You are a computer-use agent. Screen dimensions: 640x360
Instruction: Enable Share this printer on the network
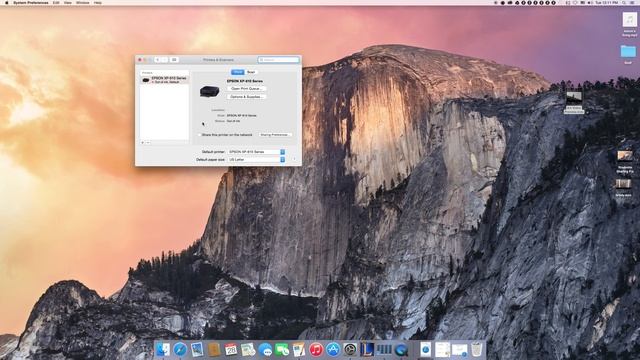(x=200, y=135)
